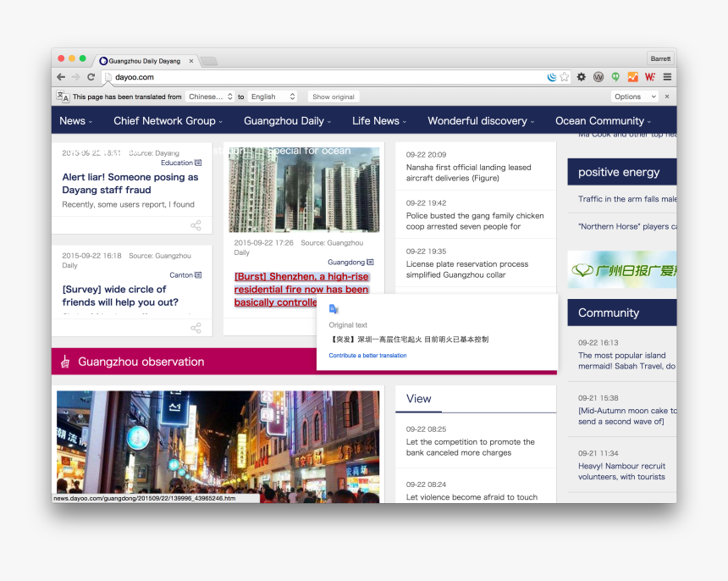
Task: Open the Alert liar Dayang staff fraud headline
Action: pos(130,184)
